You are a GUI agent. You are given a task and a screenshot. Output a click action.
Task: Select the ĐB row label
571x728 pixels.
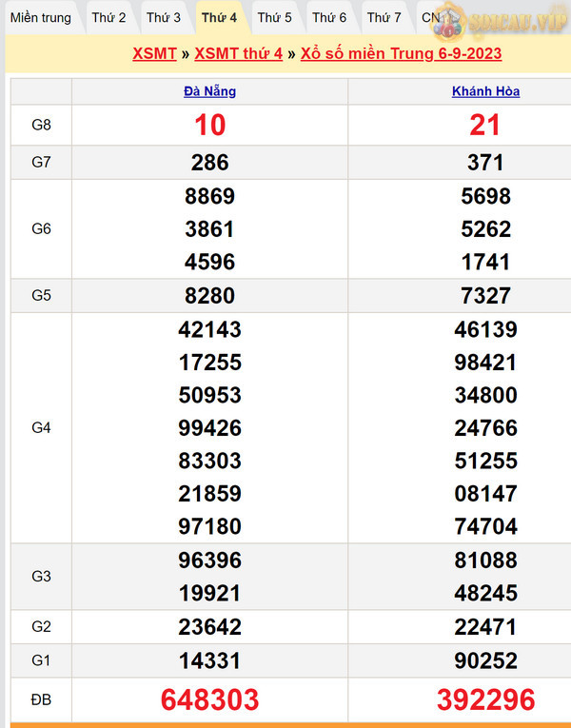pyautogui.click(x=41, y=699)
